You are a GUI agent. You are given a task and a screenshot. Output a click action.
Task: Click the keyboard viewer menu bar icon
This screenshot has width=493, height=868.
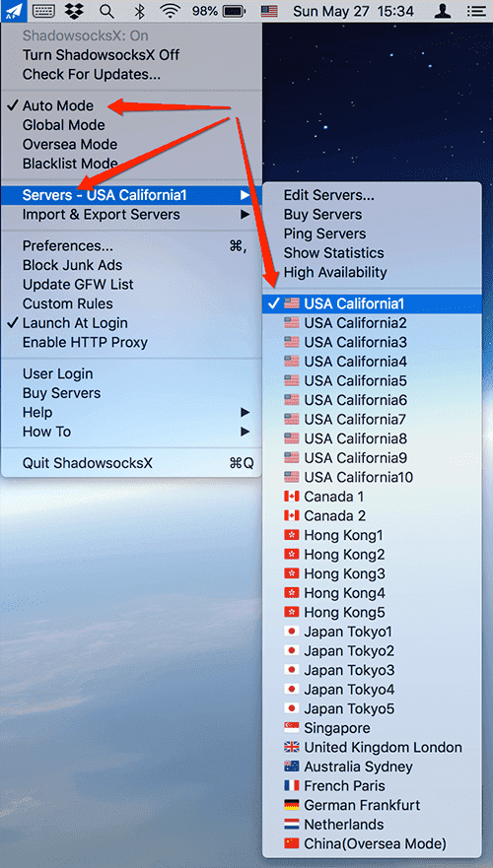[x=43, y=11]
